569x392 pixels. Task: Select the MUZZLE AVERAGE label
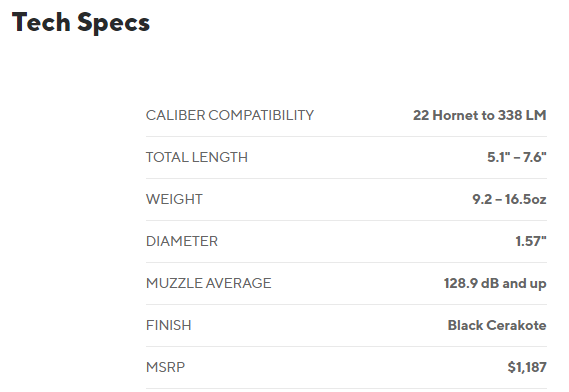pos(208,283)
